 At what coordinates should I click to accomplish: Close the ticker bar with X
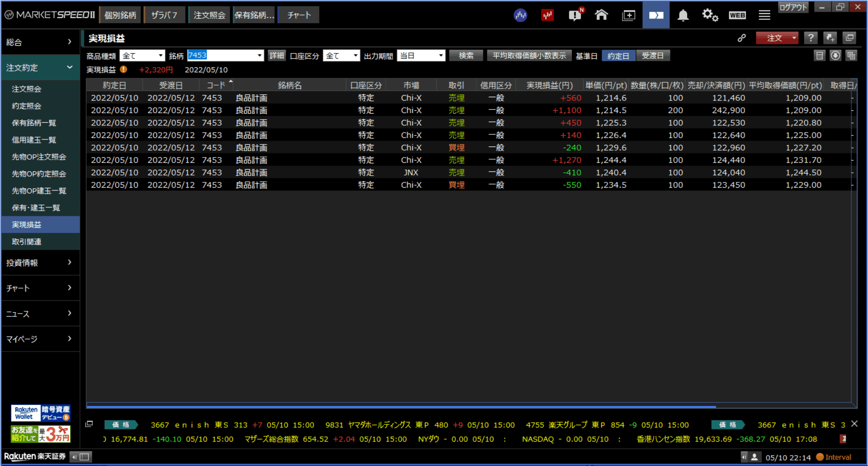(x=854, y=424)
